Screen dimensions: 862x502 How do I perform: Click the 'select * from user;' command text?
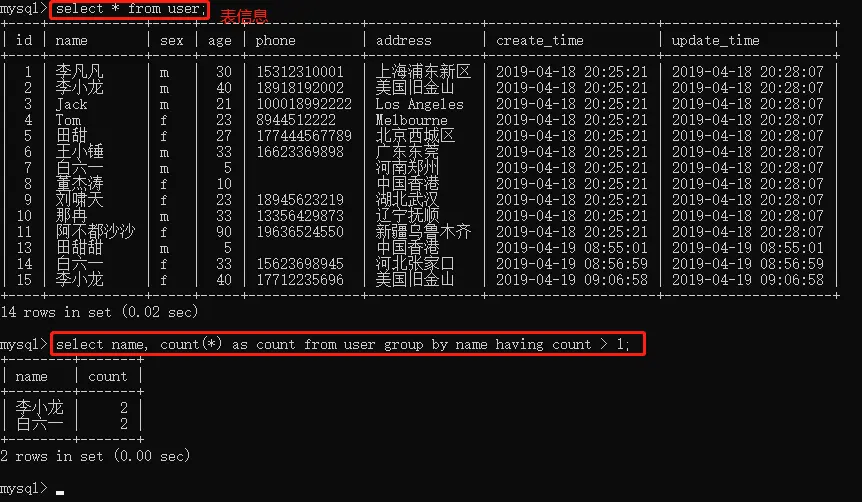click(130, 9)
